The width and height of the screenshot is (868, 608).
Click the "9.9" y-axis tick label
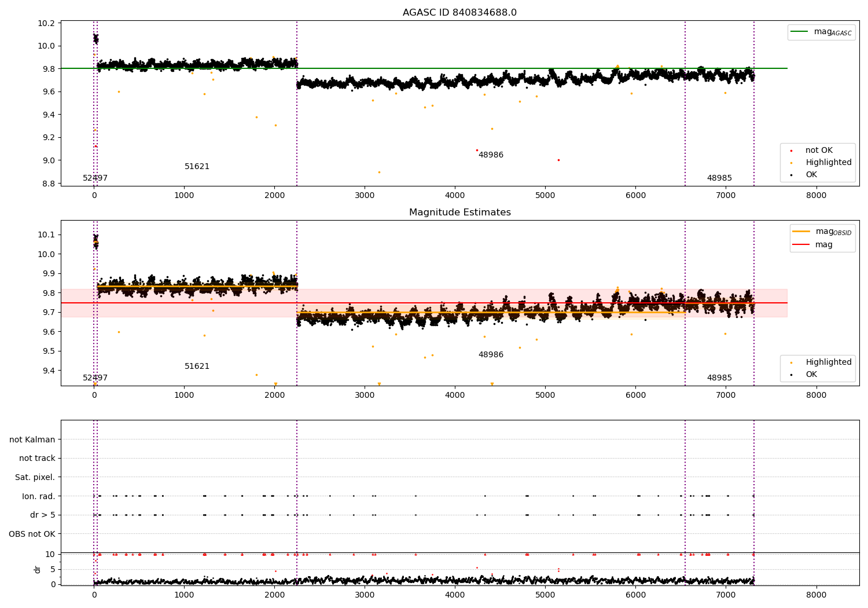click(49, 274)
